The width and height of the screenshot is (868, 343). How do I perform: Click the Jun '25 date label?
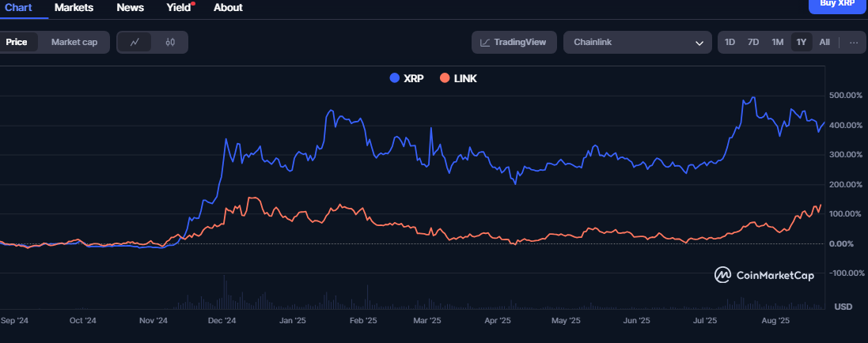tap(637, 320)
